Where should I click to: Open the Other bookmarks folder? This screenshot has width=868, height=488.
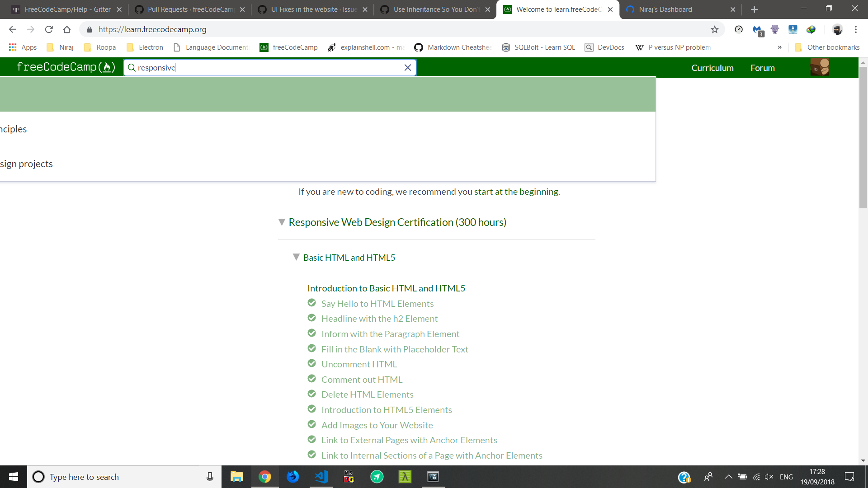[x=827, y=47]
